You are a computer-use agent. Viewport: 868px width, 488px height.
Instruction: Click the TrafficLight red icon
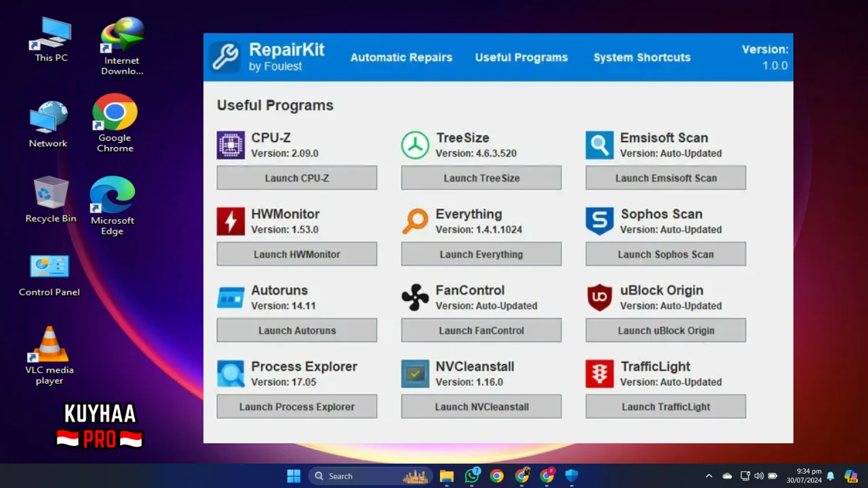599,374
